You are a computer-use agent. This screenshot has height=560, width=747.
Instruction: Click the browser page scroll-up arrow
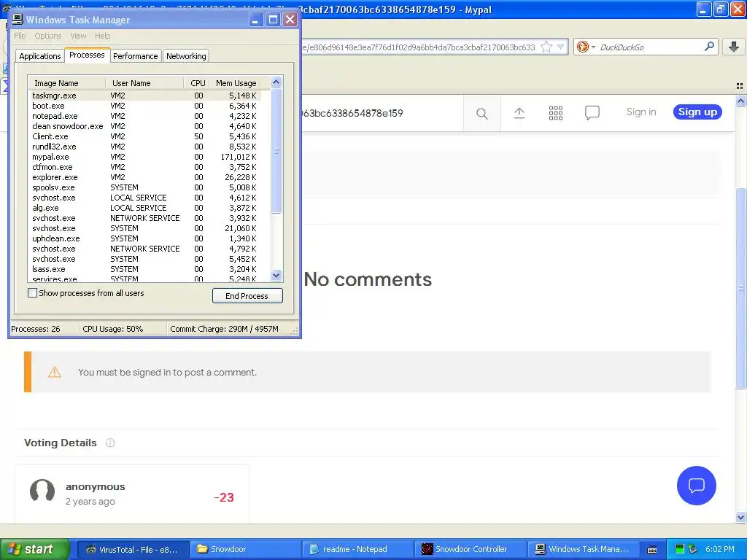pyautogui.click(x=741, y=101)
